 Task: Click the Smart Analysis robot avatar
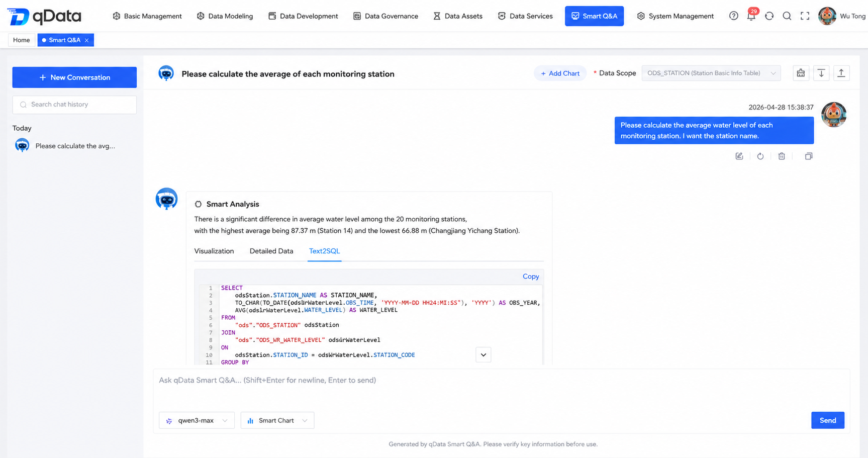tap(166, 199)
